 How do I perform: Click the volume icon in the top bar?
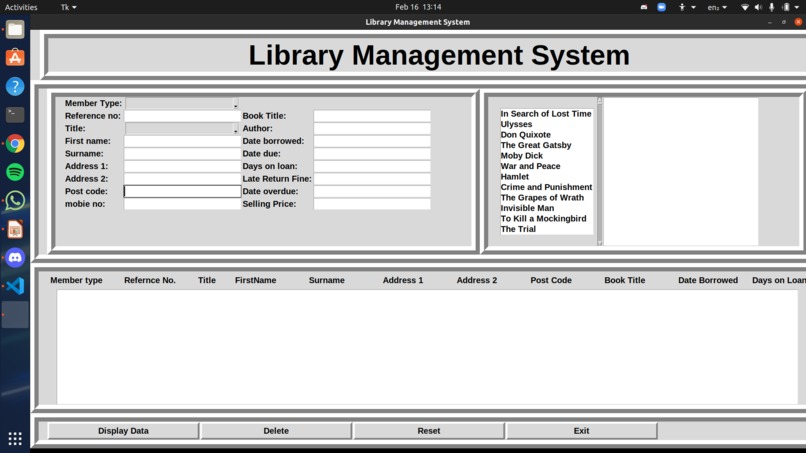tap(758, 7)
